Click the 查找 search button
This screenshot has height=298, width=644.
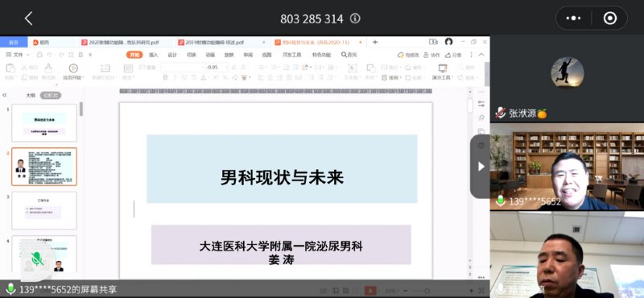point(349,55)
